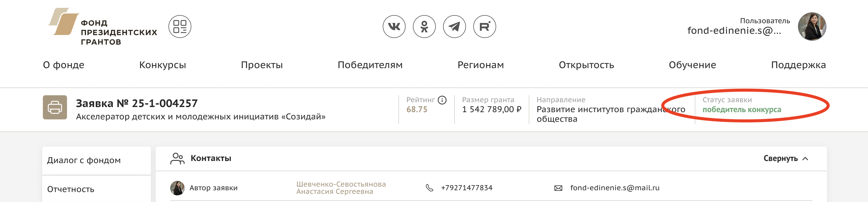Open the «Победителям» menu item
The width and height of the screenshot is (868, 202).
[370, 65]
